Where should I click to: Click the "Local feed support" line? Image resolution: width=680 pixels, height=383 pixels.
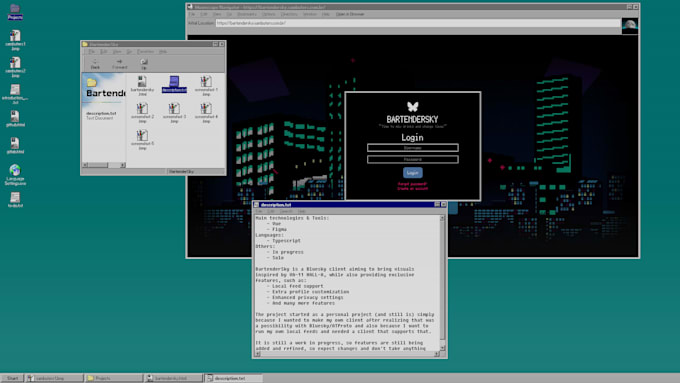tap(298, 286)
